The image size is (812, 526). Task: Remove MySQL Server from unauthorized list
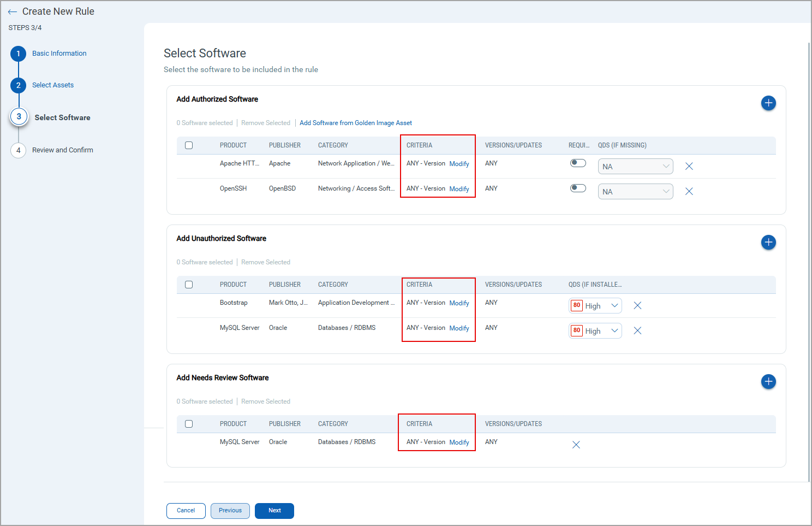[637, 330]
